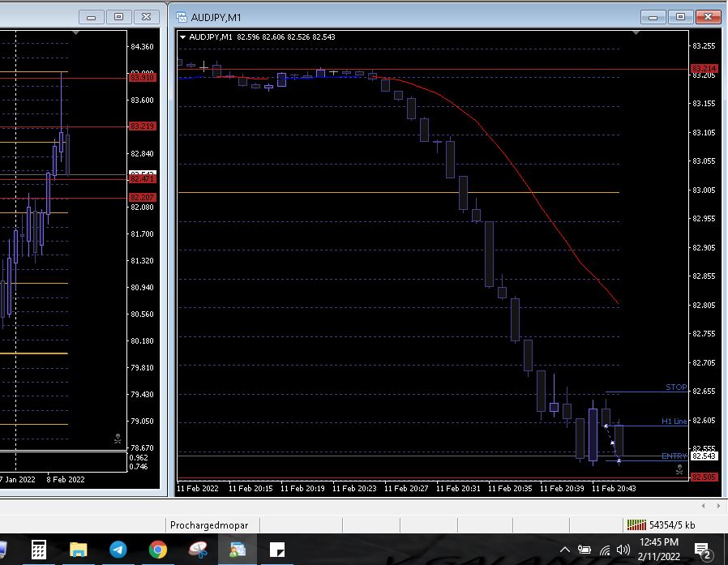The image size is (728, 565).
Task: Show hidden system tray icons
Action: (x=564, y=550)
